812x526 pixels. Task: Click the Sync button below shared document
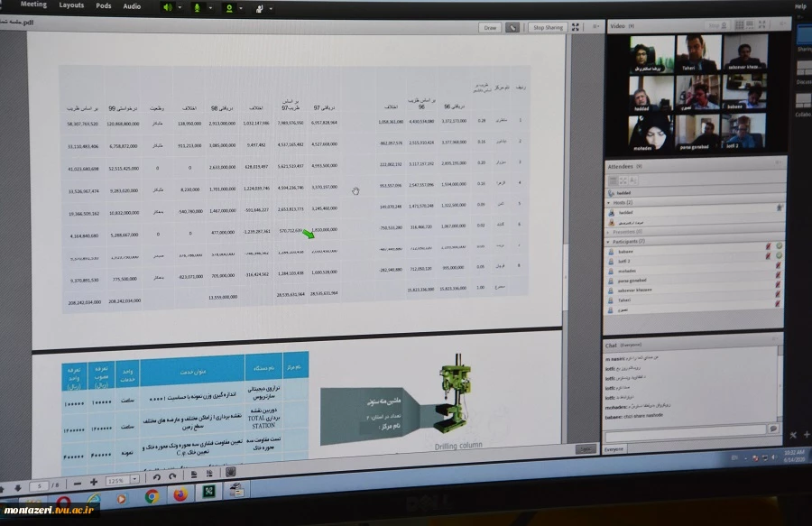586,449
